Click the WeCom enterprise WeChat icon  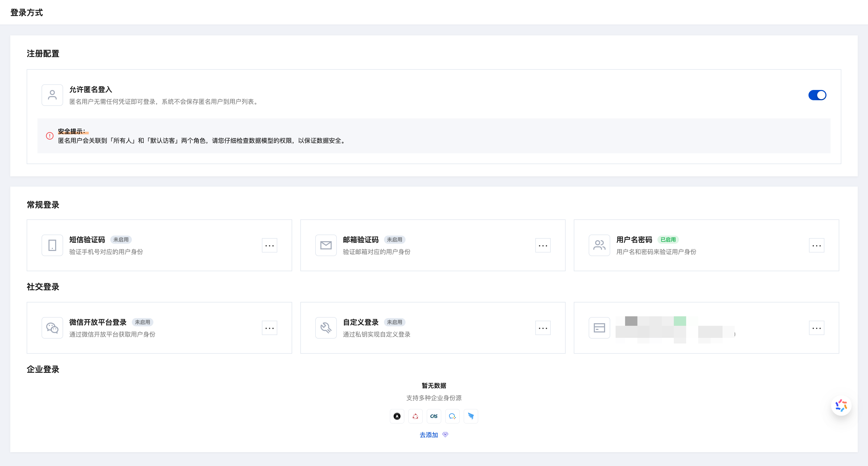click(x=452, y=417)
